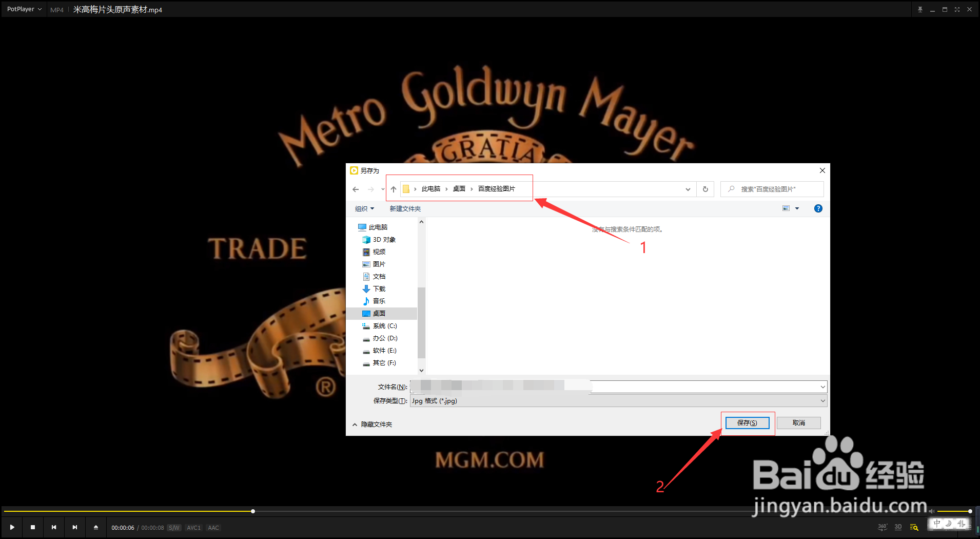
Task: Open the 组织 menu
Action: click(x=365, y=208)
